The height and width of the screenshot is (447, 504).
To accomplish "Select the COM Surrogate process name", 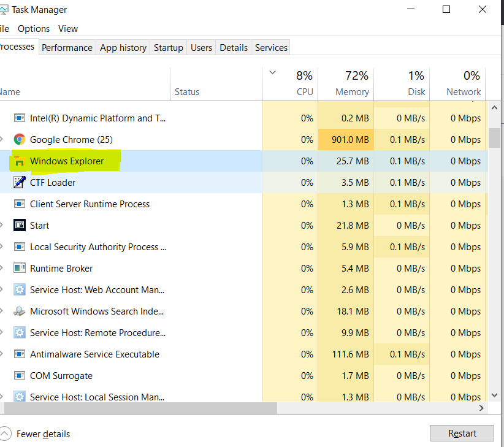I will [x=61, y=376].
